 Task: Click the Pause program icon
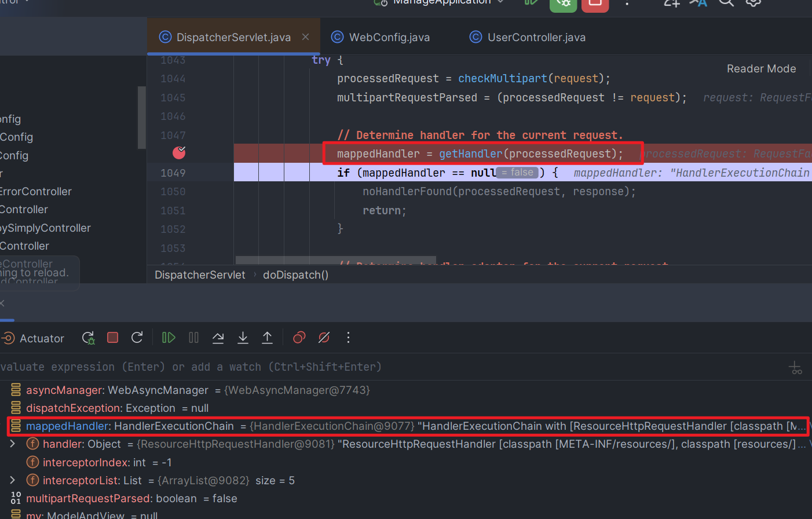pyautogui.click(x=193, y=338)
